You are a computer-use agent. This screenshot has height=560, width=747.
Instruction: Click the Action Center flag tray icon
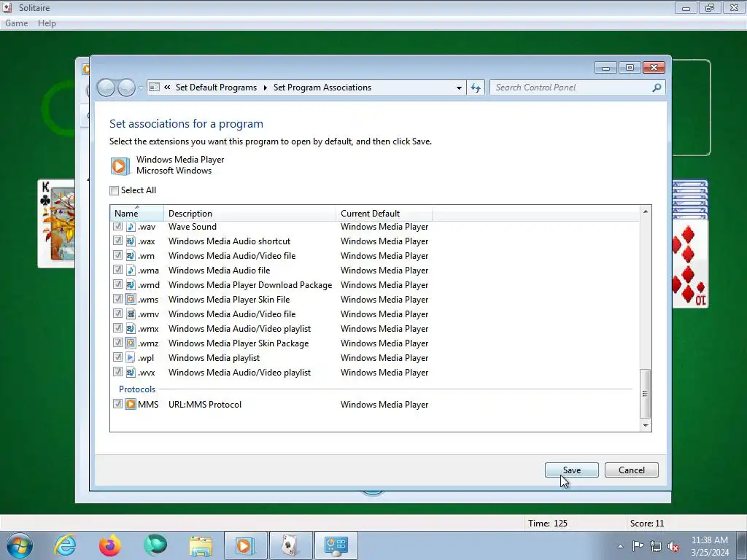[638, 546]
